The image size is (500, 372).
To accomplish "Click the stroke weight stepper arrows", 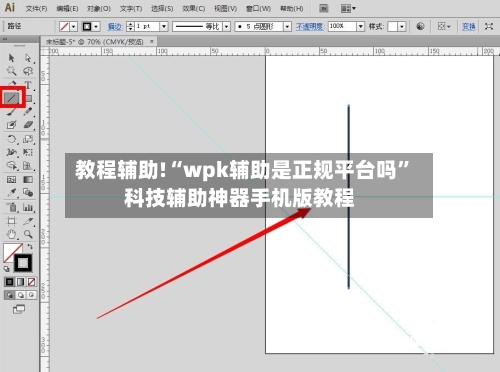I will 130,26.
